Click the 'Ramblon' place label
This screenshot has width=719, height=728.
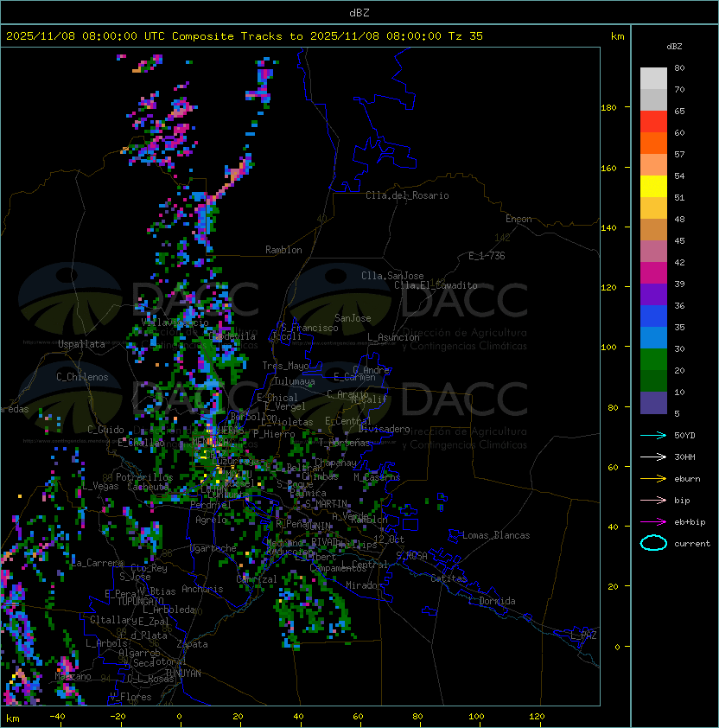click(x=283, y=250)
